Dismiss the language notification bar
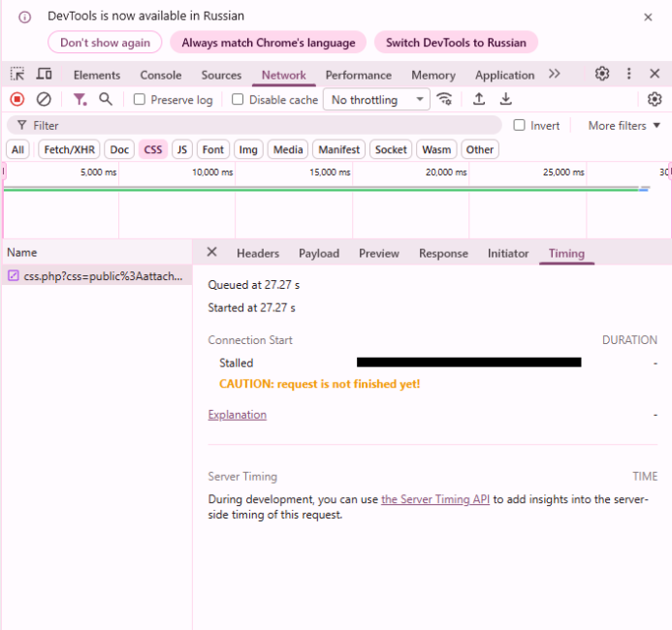 click(648, 17)
